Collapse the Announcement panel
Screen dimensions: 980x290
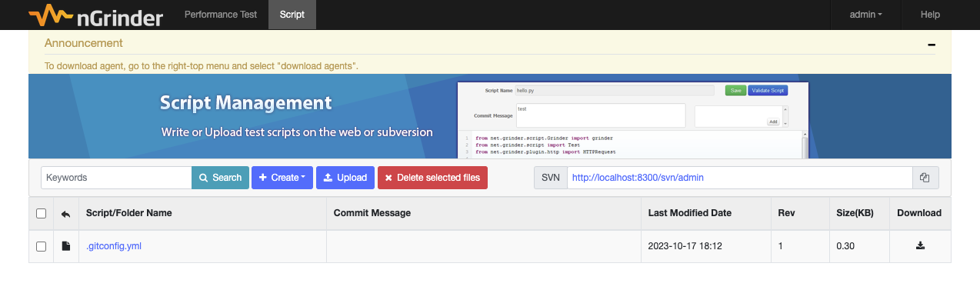[932, 45]
